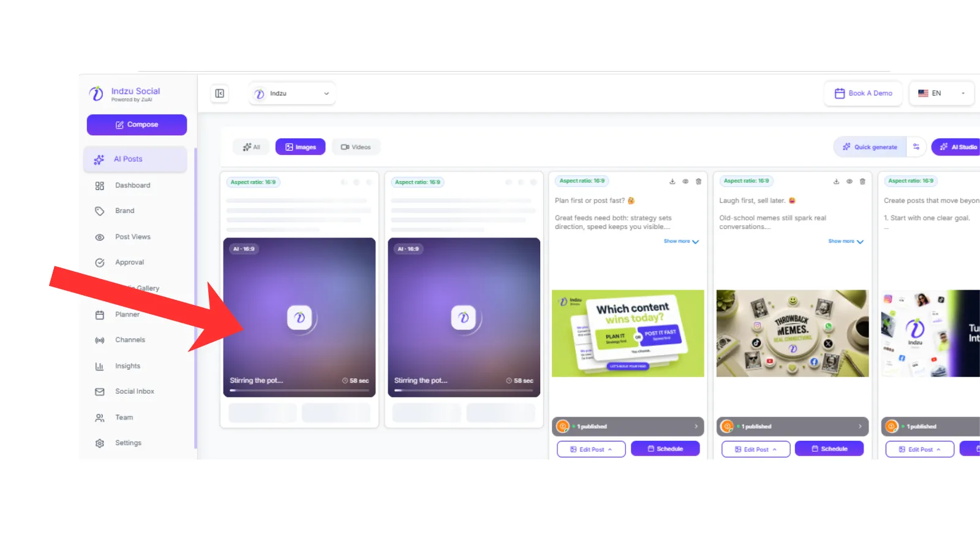The image size is (980, 551).
Task: Collapse the sidebar panel toggle
Action: point(220,94)
